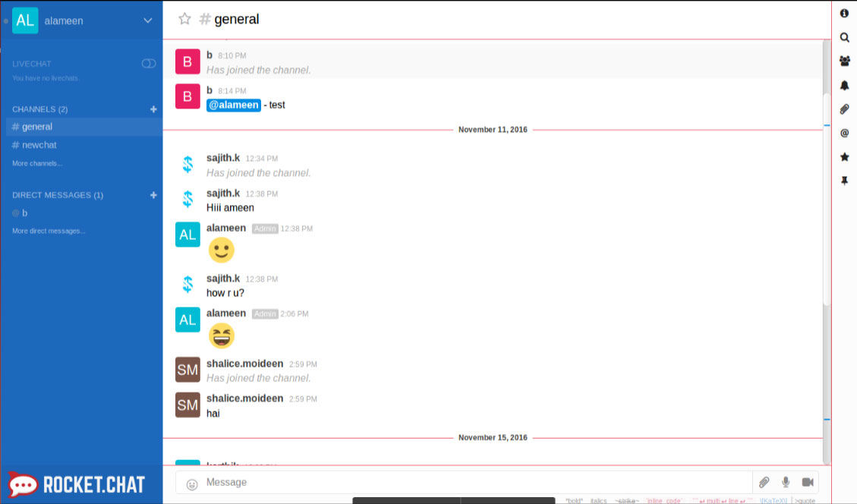Image resolution: width=857 pixels, height=504 pixels.
Task: Open mentions via the @ icon
Action: pyautogui.click(x=844, y=133)
